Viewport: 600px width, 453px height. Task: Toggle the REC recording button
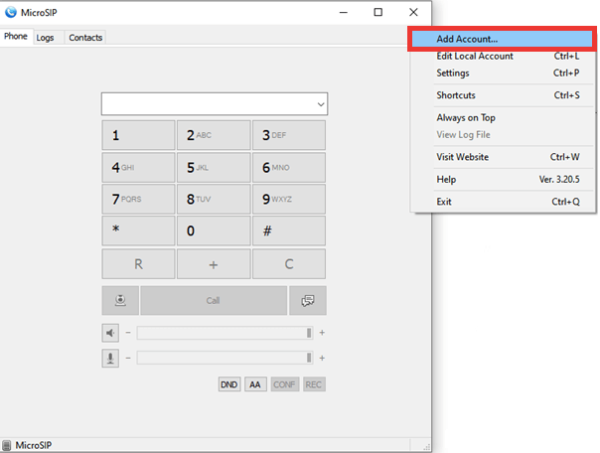[x=314, y=384]
